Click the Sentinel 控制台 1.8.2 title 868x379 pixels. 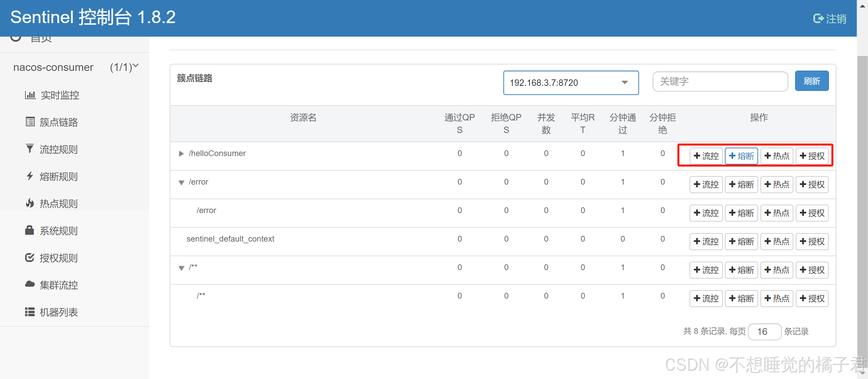93,17
